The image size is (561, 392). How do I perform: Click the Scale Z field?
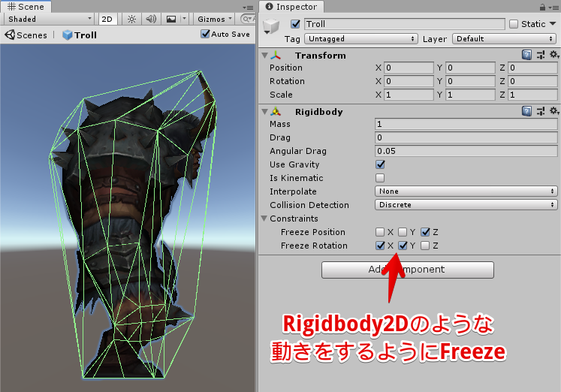click(532, 95)
